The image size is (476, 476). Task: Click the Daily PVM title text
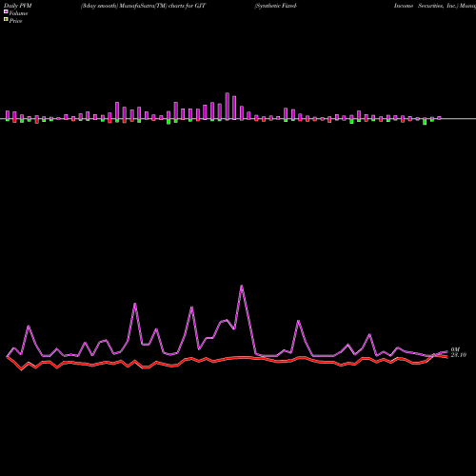pos(18,6)
